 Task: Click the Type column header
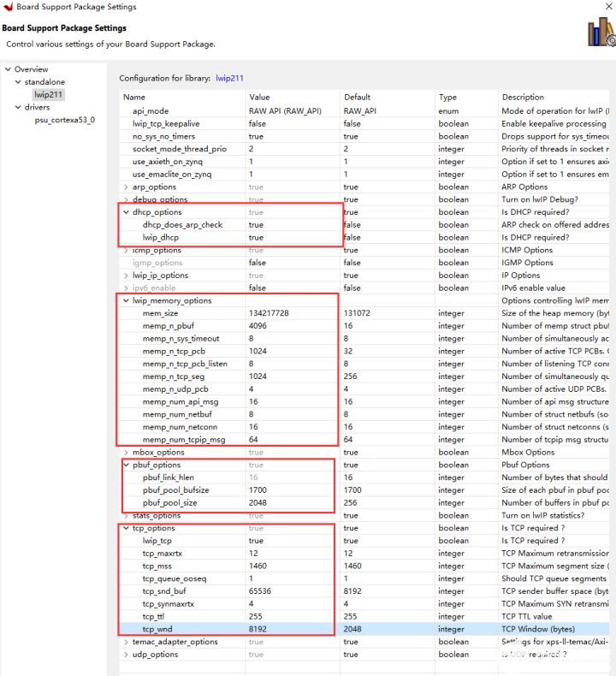click(x=466, y=97)
